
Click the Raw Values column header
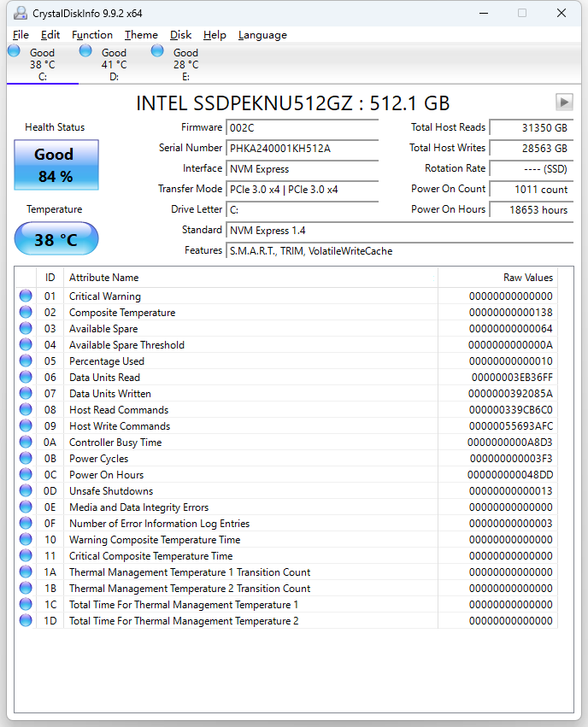point(497,278)
